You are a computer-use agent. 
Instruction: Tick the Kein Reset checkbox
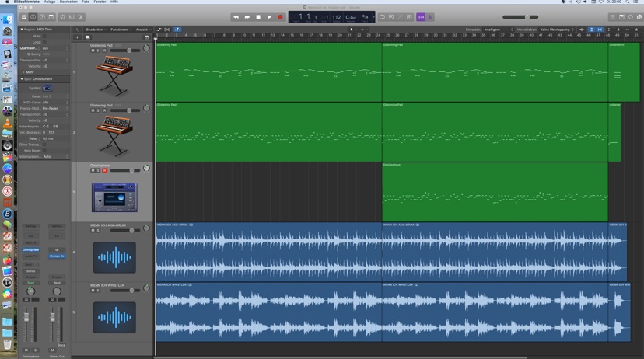click(44, 151)
